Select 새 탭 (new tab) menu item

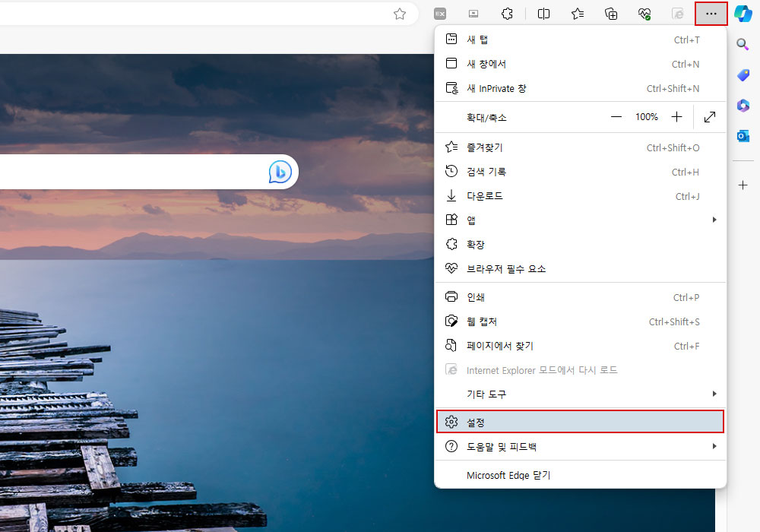pos(580,40)
